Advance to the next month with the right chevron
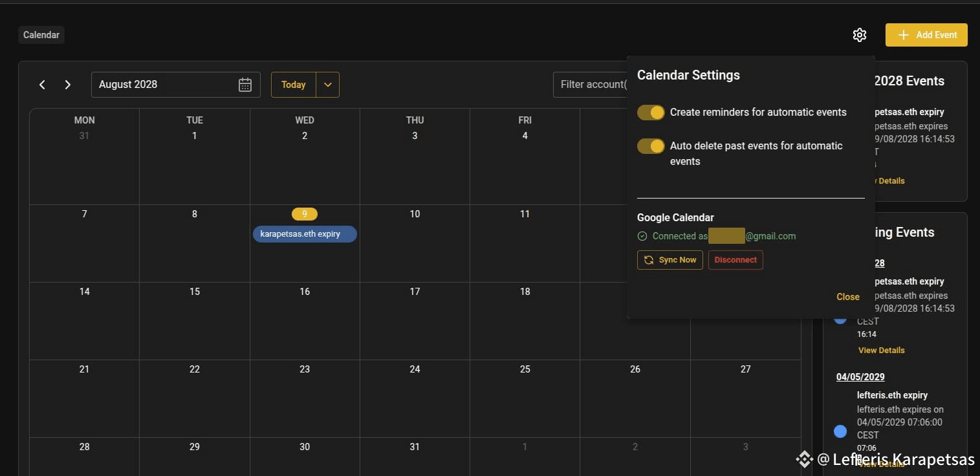Screen dimensions: 980x476 click(x=68, y=85)
